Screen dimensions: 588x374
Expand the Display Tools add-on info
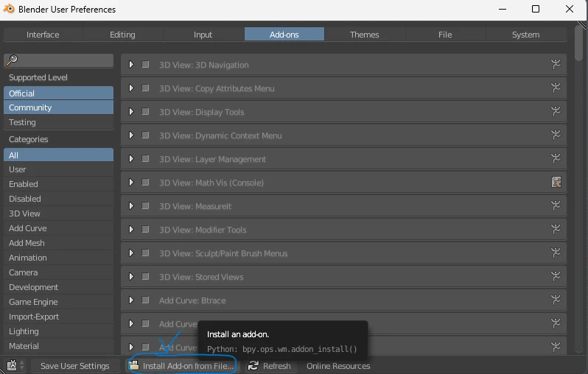131,112
